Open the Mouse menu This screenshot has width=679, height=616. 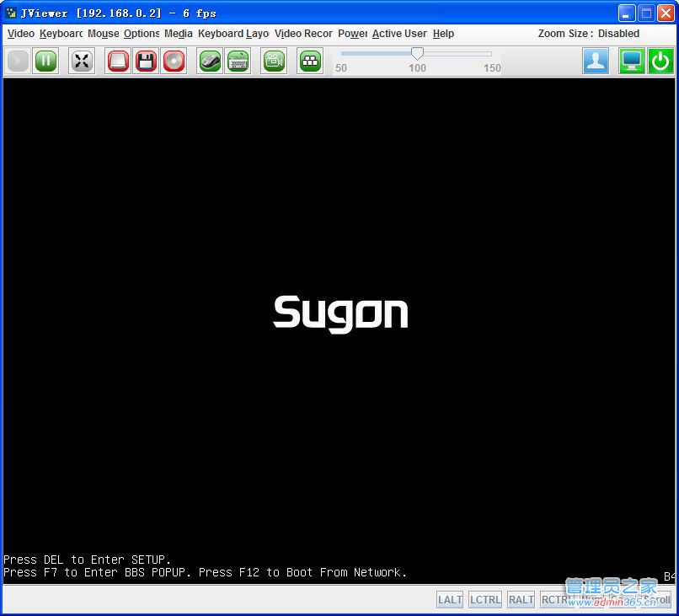point(104,34)
